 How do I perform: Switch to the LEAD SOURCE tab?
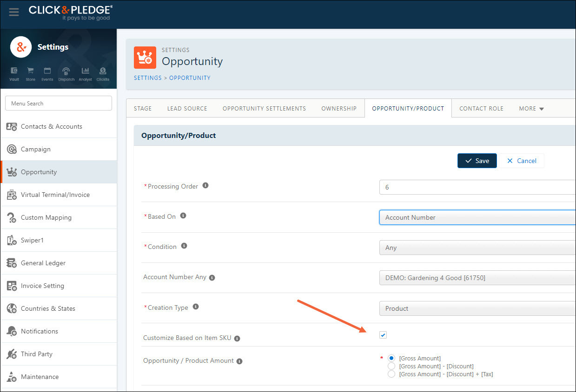tap(187, 108)
